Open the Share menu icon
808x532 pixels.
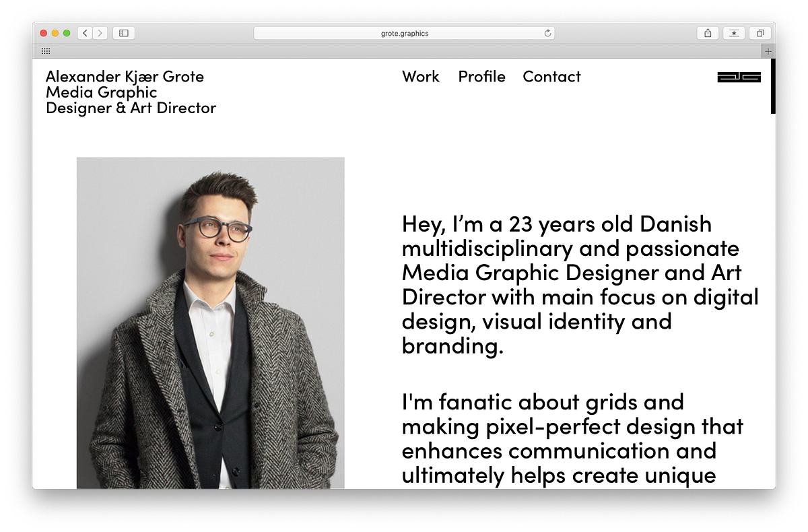click(x=708, y=32)
